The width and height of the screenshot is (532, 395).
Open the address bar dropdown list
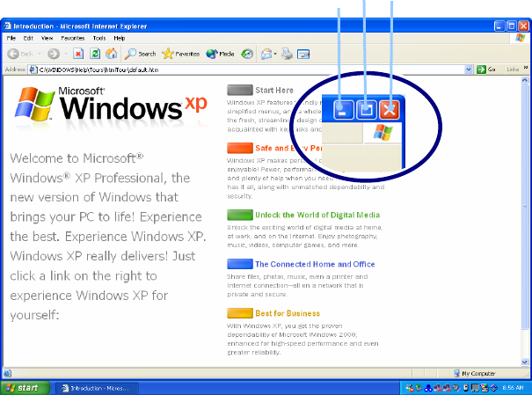(469, 69)
